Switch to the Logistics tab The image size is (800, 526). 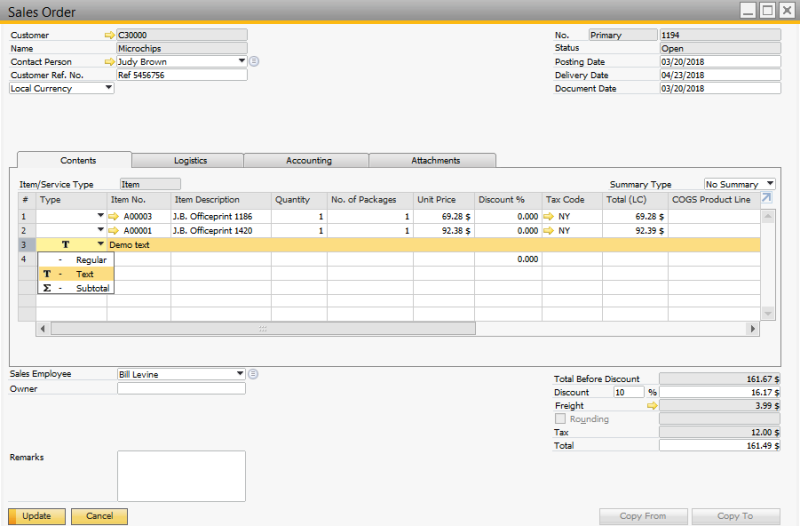point(190,160)
